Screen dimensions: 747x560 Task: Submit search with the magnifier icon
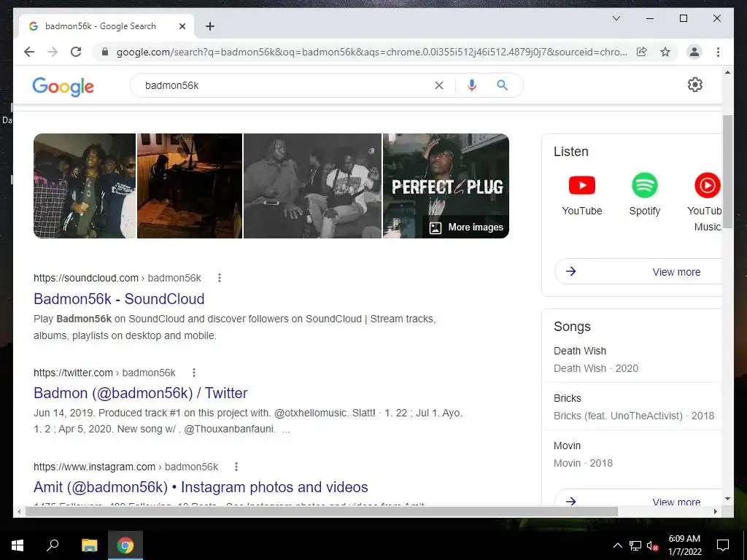point(502,85)
